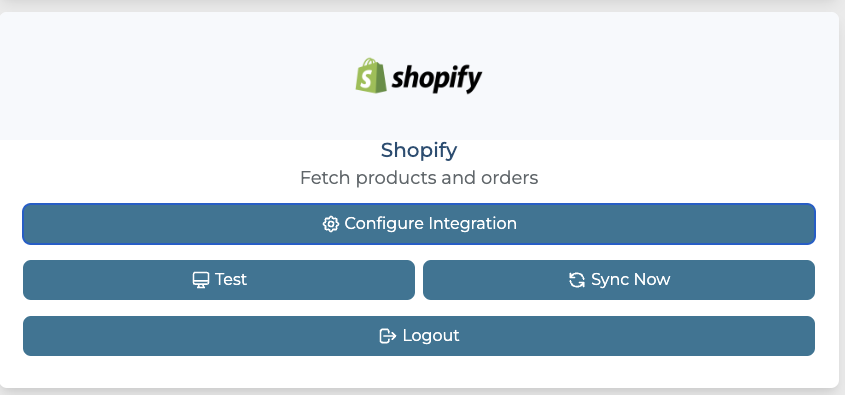The image size is (845, 395).
Task: Click the Shopify title heading
Action: pyautogui.click(x=419, y=150)
